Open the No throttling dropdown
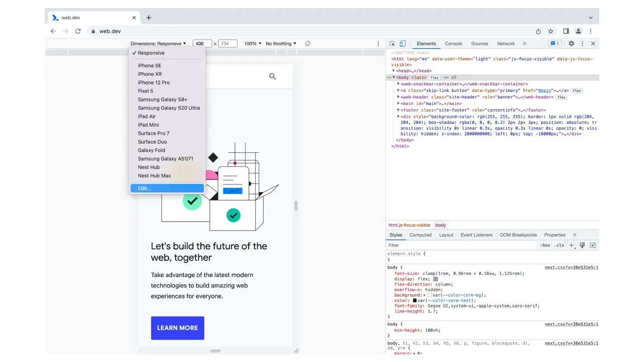 [x=281, y=44]
